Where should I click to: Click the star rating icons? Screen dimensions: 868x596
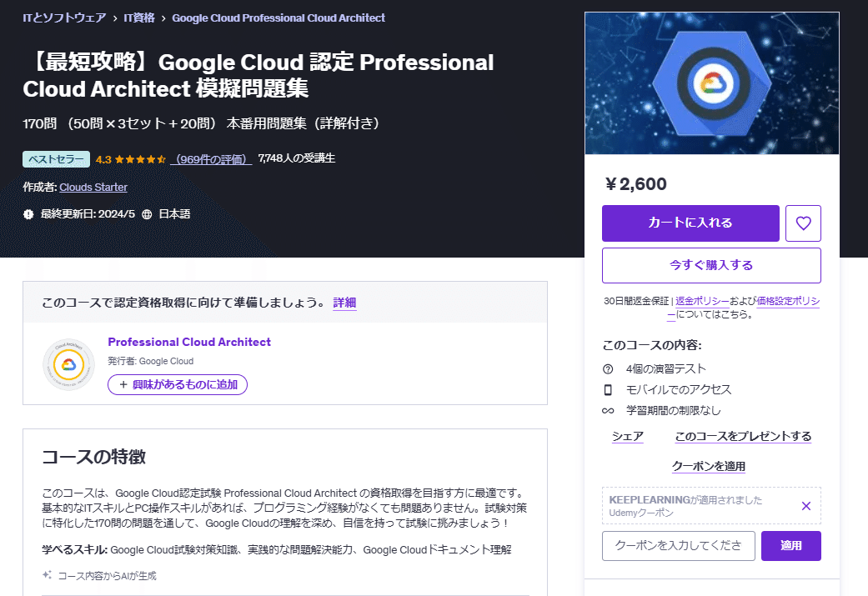point(141,159)
